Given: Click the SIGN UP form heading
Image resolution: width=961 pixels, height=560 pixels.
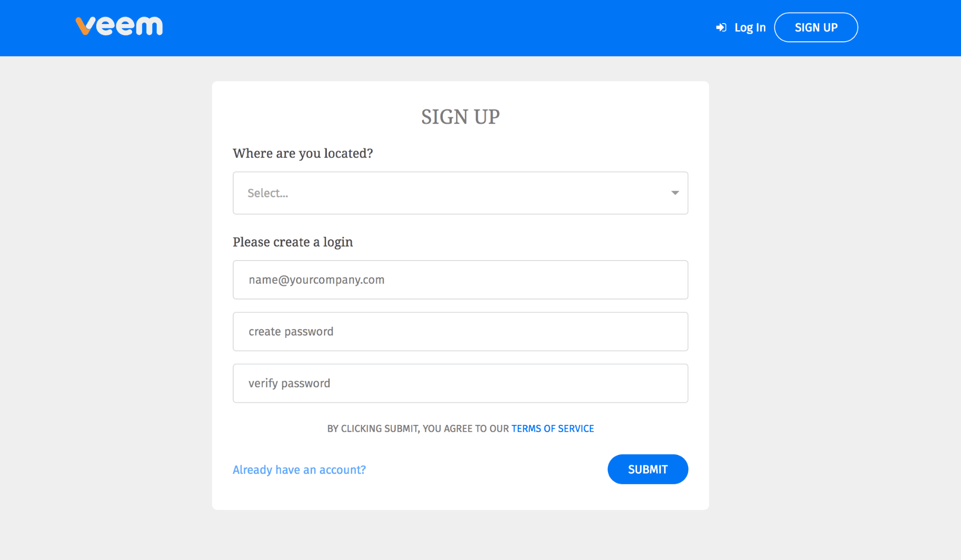Looking at the screenshot, I should [460, 117].
